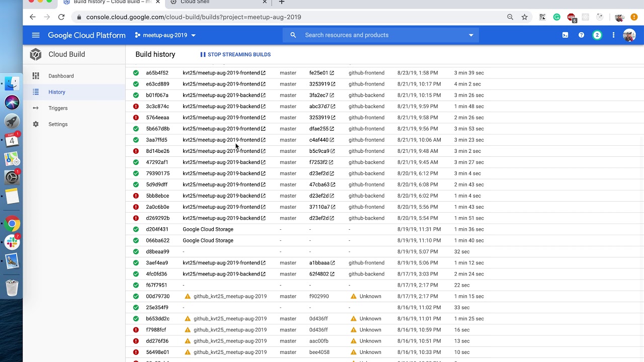Bookmark this page with star icon
644x362 pixels.
tap(524, 17)
